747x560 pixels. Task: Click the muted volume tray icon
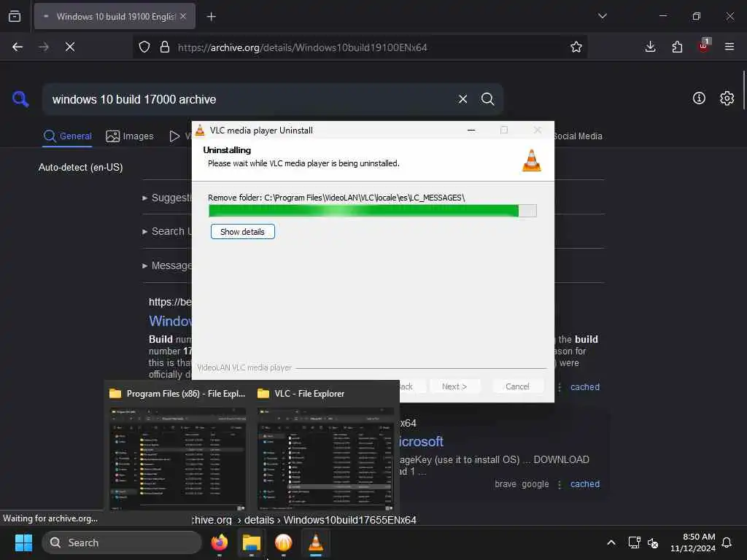pos(653,542)
